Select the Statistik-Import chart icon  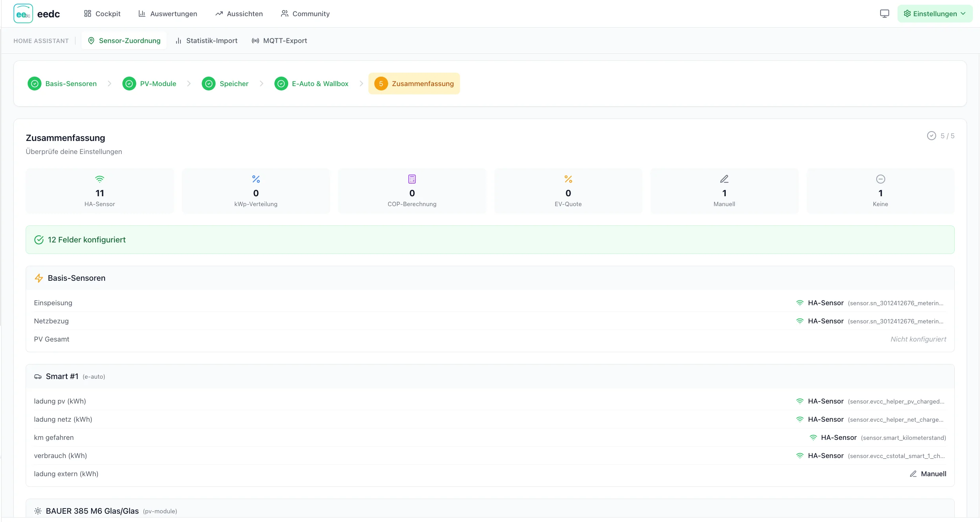[x=178, y=40]
